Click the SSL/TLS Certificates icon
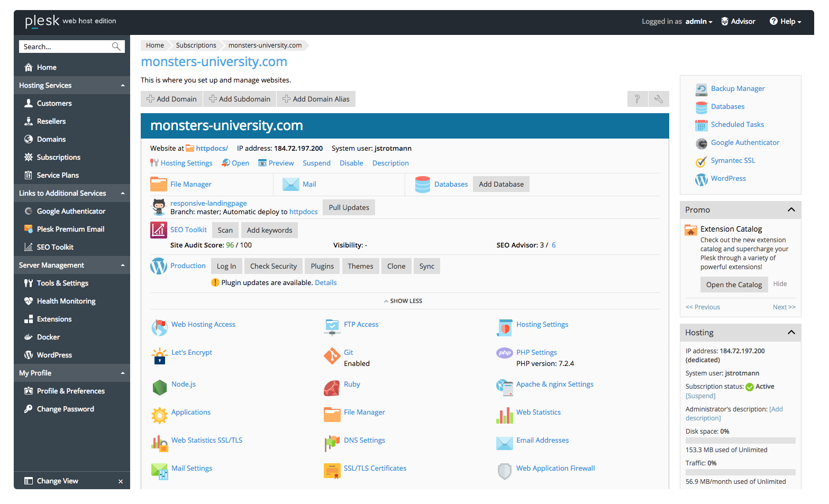The image size is (829, 504). point(332,472)
